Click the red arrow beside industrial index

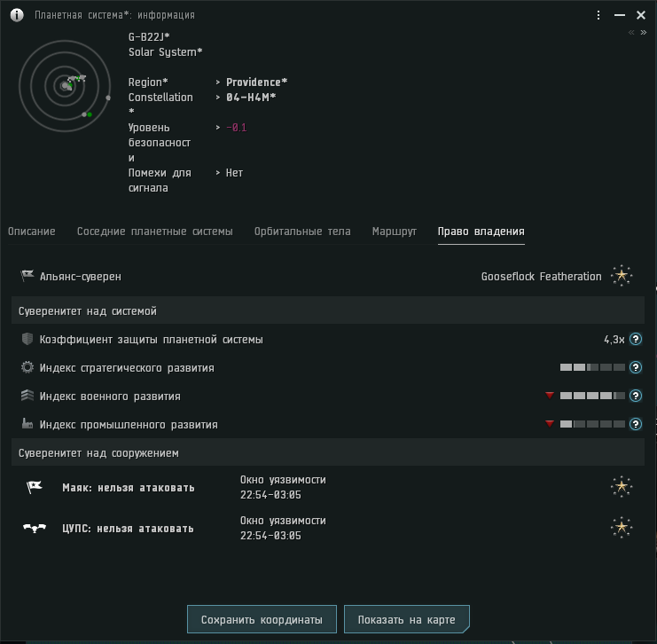(x=550, y=424)
